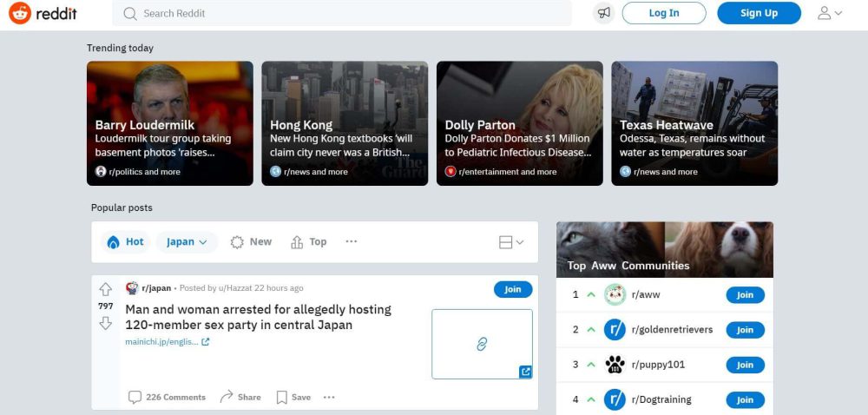Expand the user profile menu
Viewport: 868px width, 415px height.
click(x=829, y=13)
